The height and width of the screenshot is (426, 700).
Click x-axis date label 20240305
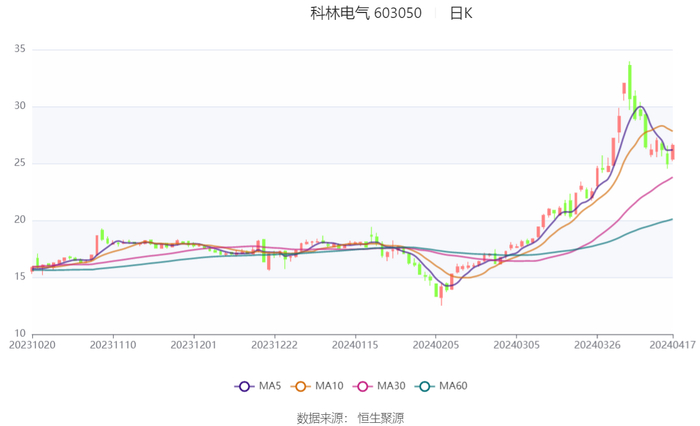pyautogui.click(x=517, y=345)
